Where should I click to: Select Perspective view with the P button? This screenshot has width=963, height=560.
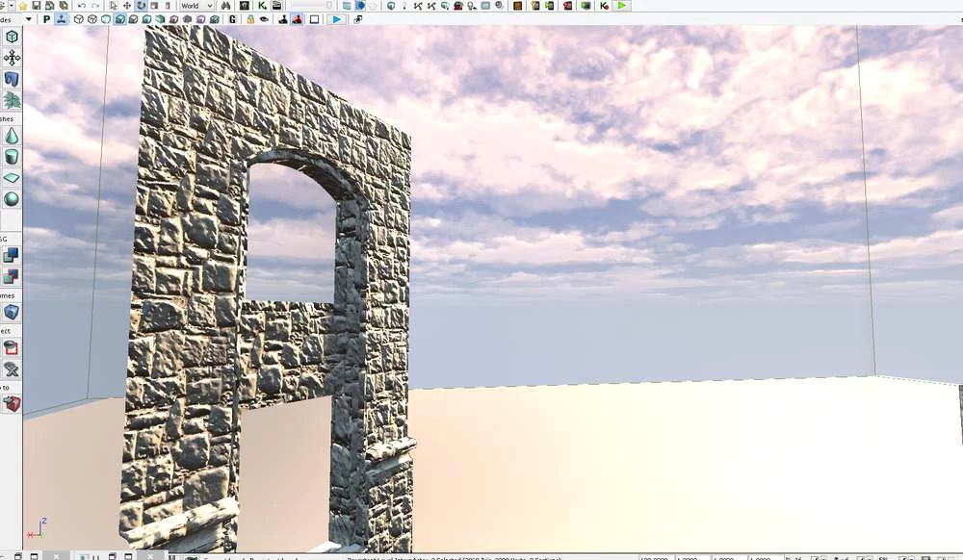(46, 19)
